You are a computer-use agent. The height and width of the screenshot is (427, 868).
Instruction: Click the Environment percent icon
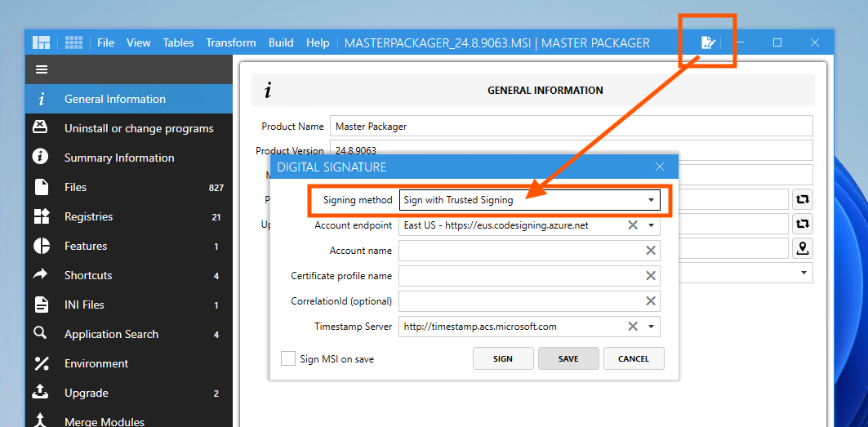click(42, 363)
